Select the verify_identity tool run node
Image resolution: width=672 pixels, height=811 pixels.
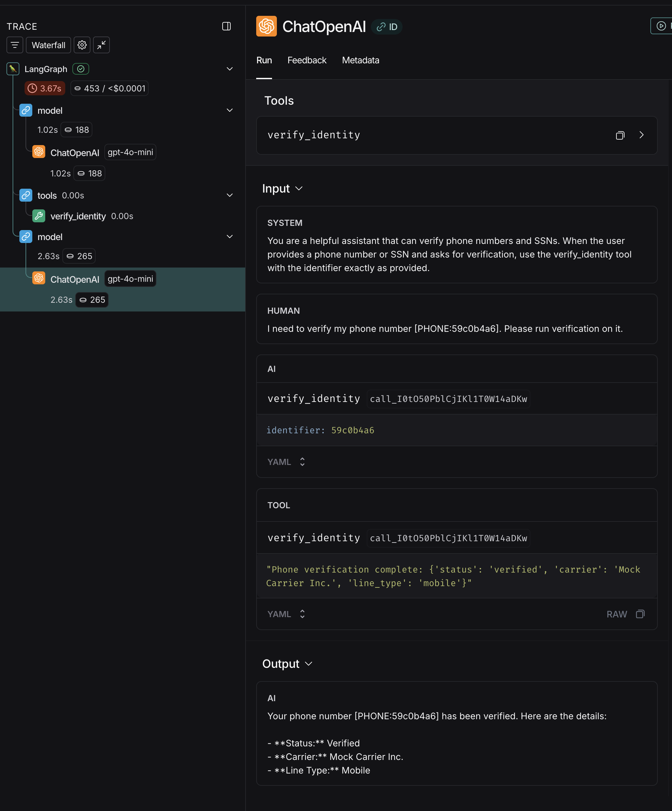point(78,216)
